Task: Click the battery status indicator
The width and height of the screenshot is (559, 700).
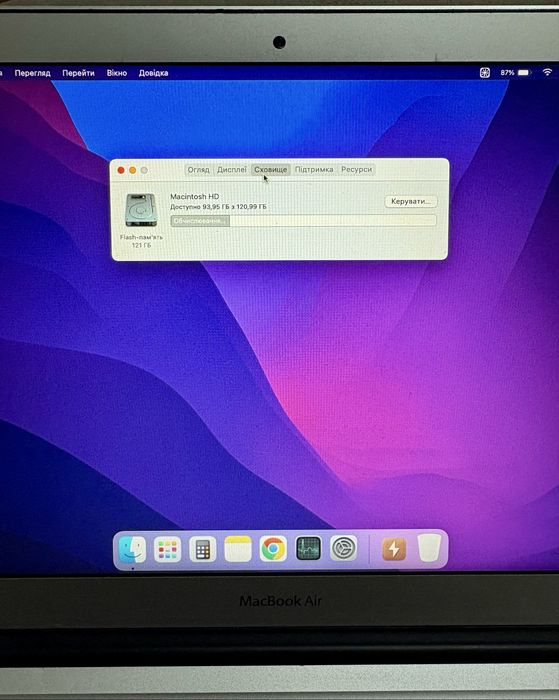Action: (x=524, y=72)
